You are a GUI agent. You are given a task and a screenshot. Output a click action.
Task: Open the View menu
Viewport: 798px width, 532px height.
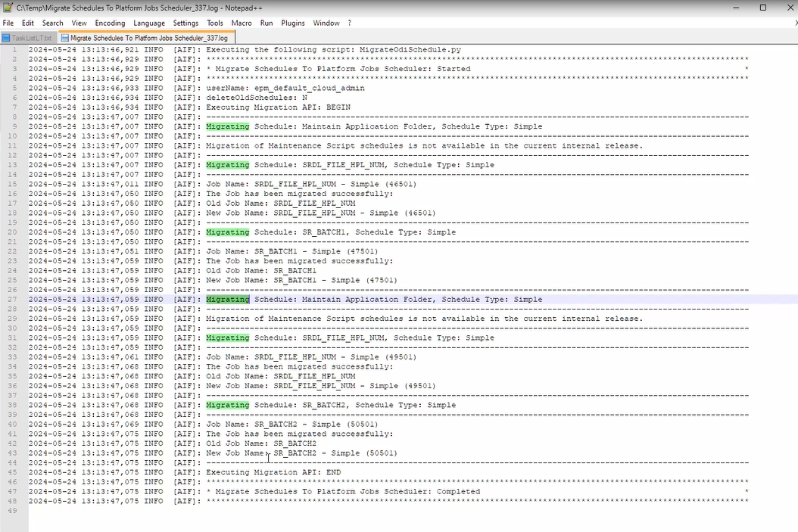tap(79, 23)
